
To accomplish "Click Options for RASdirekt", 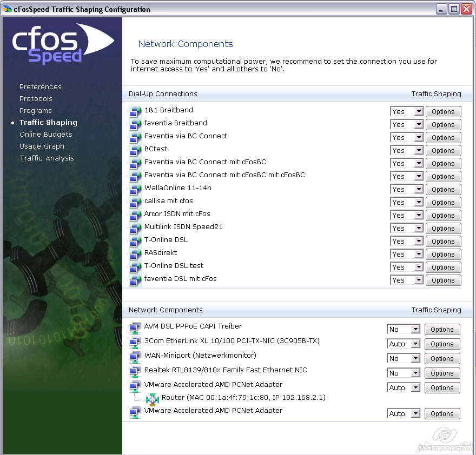I will 443,255.
